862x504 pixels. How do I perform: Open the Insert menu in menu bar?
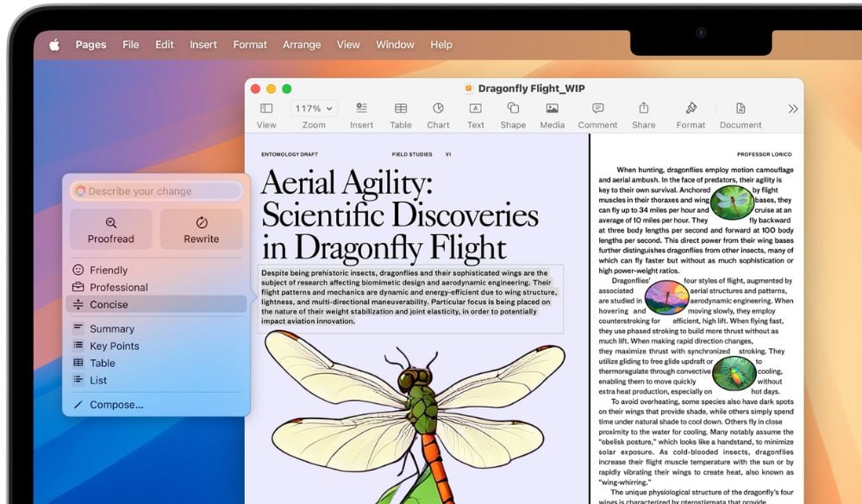[x=203, y=45]
